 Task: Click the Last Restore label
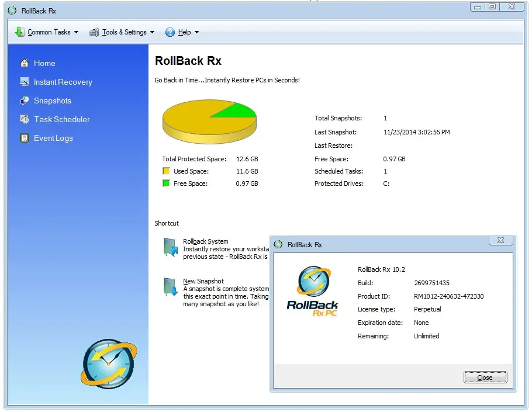(333, 146)
